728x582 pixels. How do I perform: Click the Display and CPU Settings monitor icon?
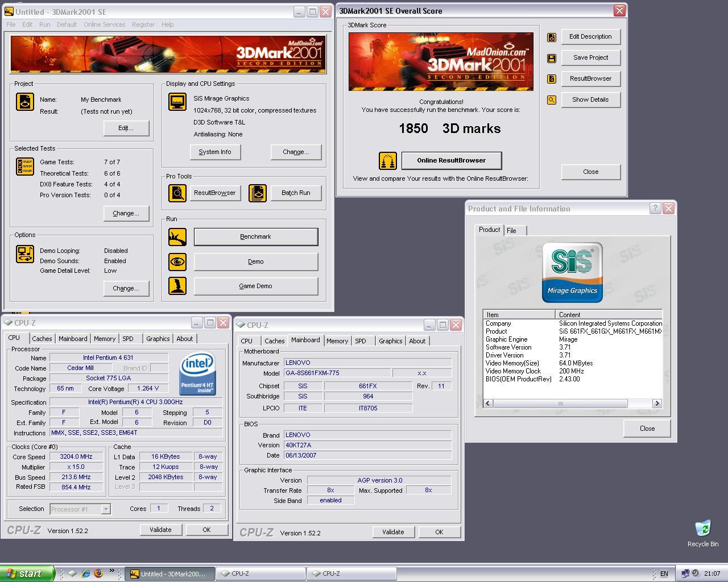(177, 102)
